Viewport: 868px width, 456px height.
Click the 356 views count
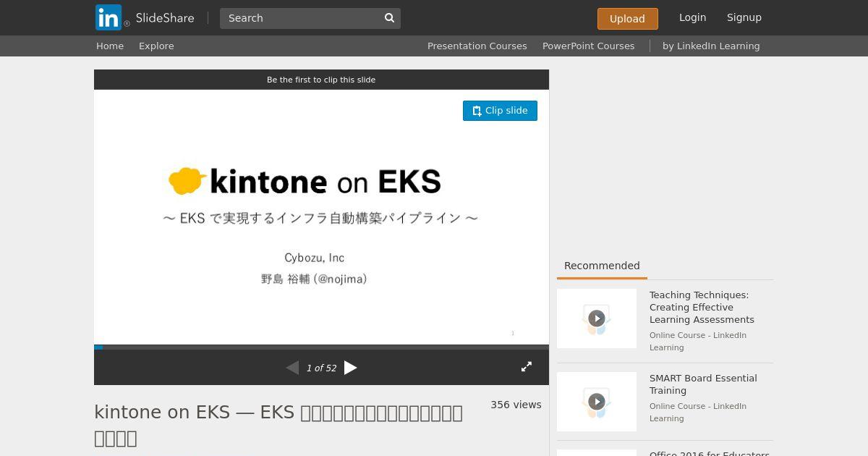[x=516, y=405]
